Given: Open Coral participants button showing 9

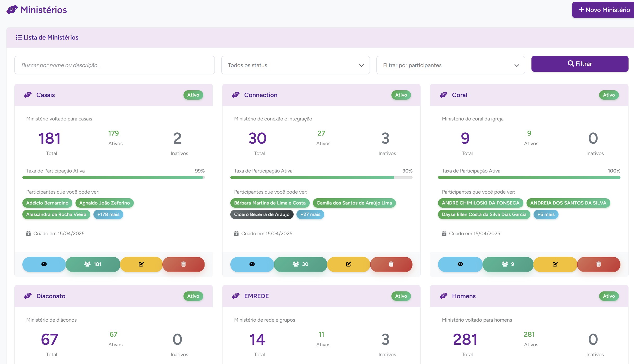Looking at the screenshot, I should coord(508,264).
